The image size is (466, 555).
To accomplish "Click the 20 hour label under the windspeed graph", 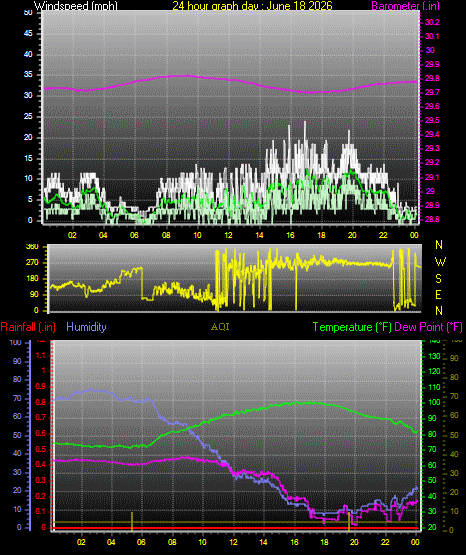I will (x=352, y=235).
